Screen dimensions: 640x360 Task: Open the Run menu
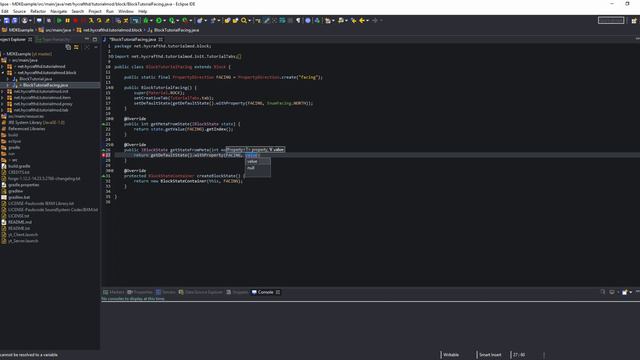[110, 11]
